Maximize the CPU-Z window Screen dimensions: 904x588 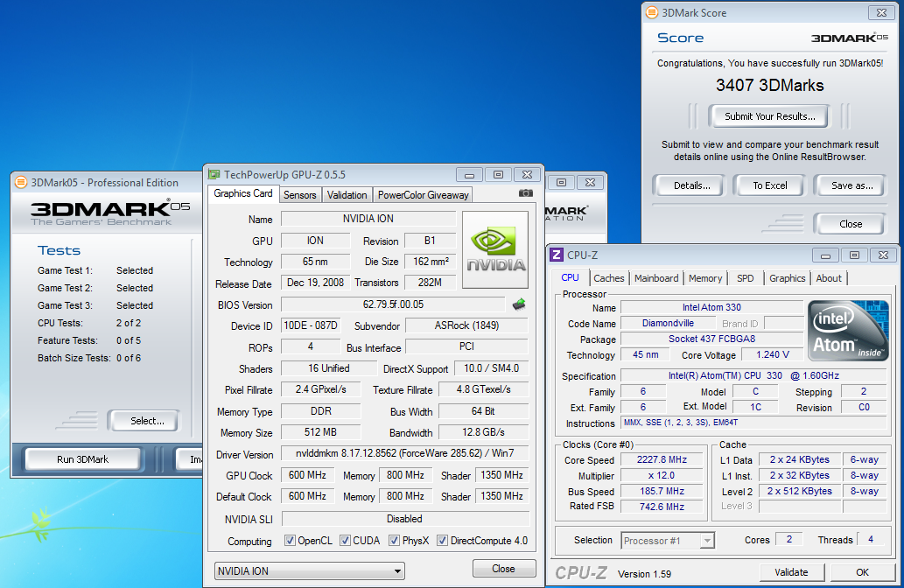(x=854, y=255)
